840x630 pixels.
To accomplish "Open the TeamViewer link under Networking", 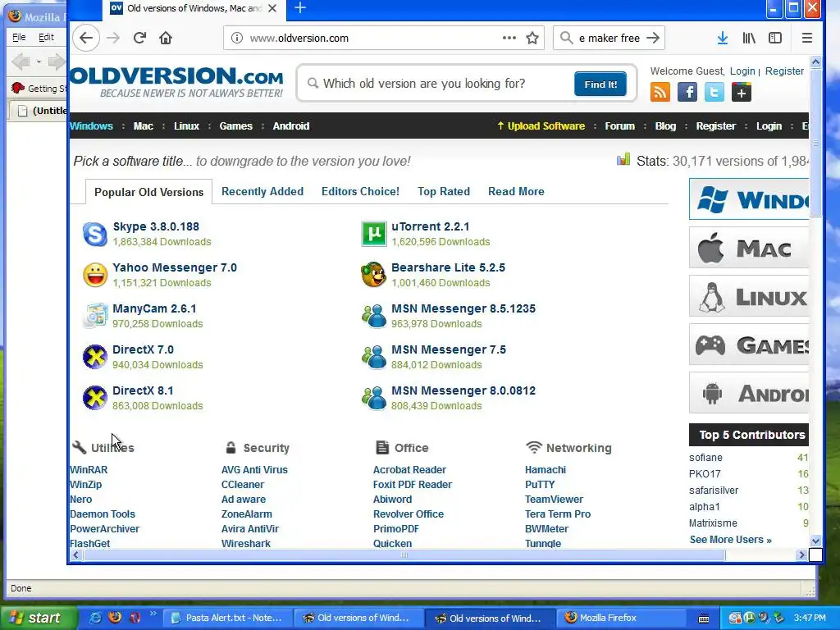I will pos(554,500).
